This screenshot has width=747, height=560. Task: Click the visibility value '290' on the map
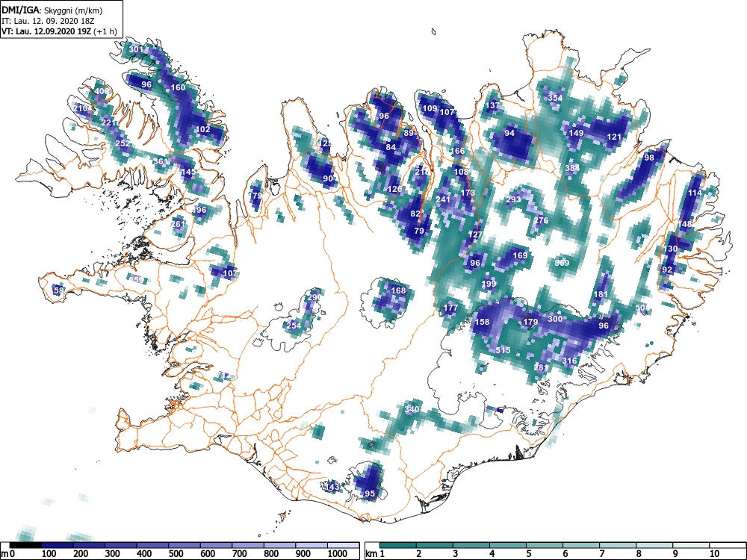(x=314, y=297)
